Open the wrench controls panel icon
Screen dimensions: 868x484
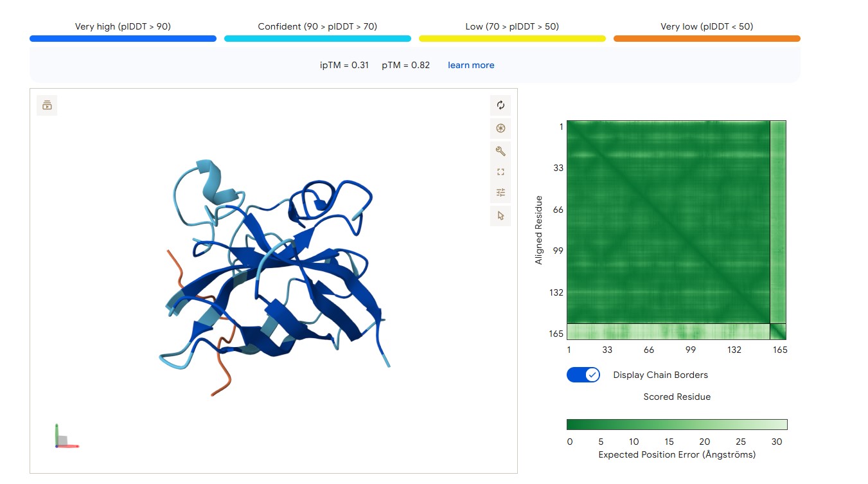click(x=500, y=151)
